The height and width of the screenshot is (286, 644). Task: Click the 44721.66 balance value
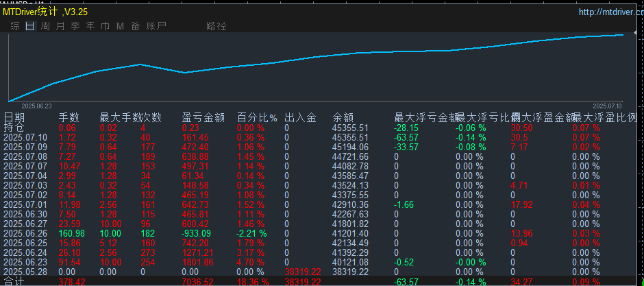click(350, 156)
